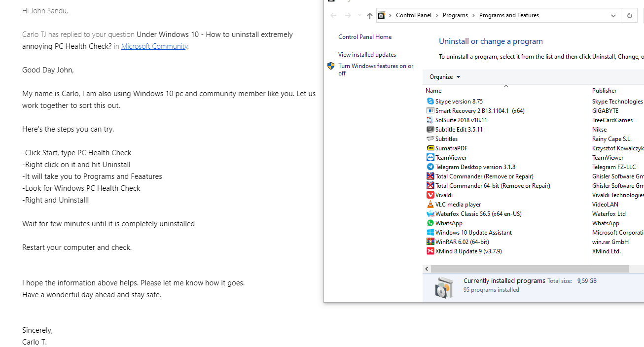Expand the chevron before Control Panel breadcrumb
Viewport: 644px width, 347px height.
point(390,15)
